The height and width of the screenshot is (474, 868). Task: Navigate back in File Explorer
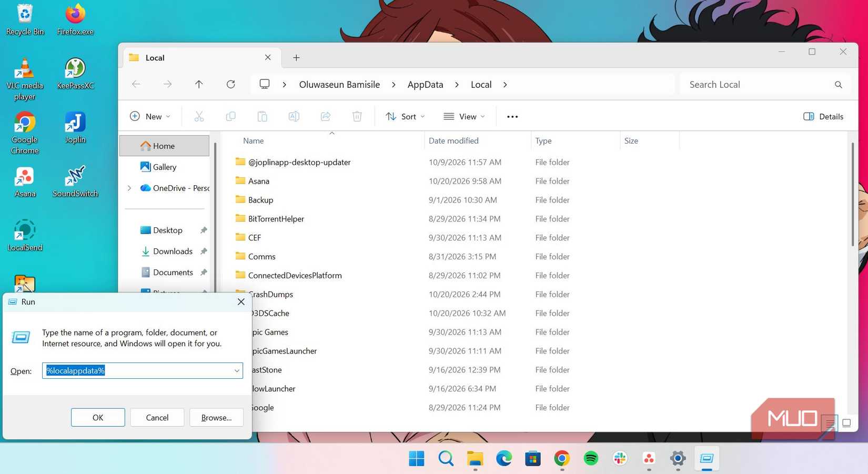pyautogui.click(x=136, y=84)
